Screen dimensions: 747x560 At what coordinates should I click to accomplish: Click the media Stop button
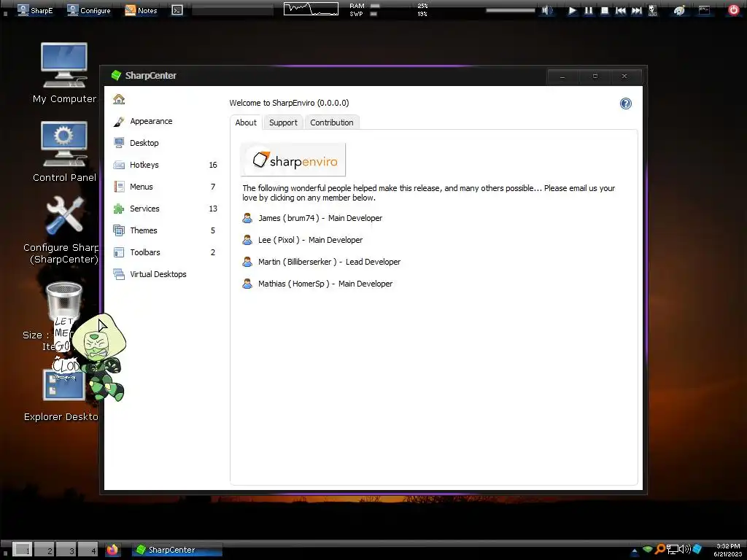(605, 10)
